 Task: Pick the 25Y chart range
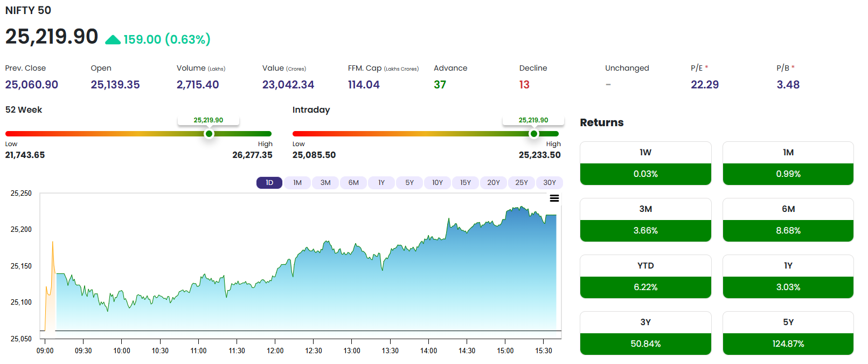click(x=522, y=183)
